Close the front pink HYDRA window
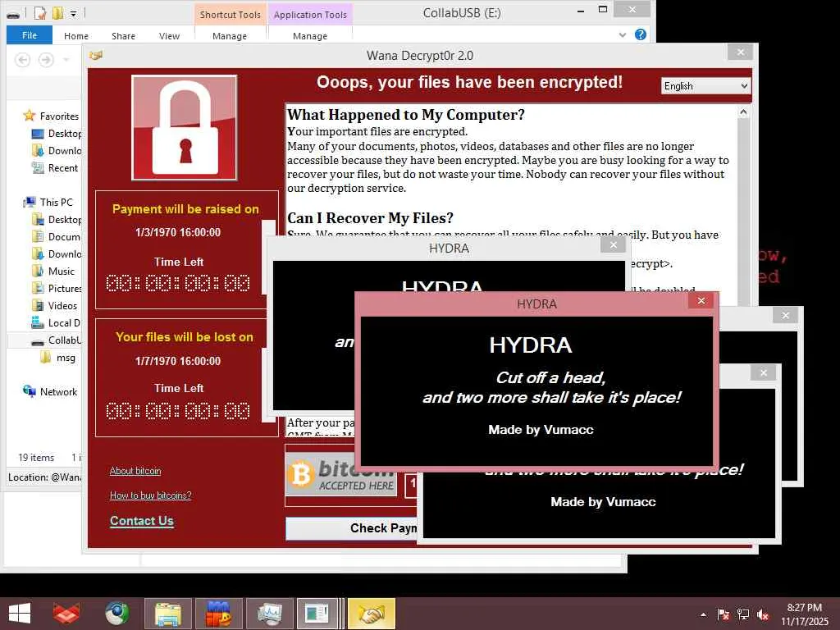This screenshot has width=840, height=630. 701,301
